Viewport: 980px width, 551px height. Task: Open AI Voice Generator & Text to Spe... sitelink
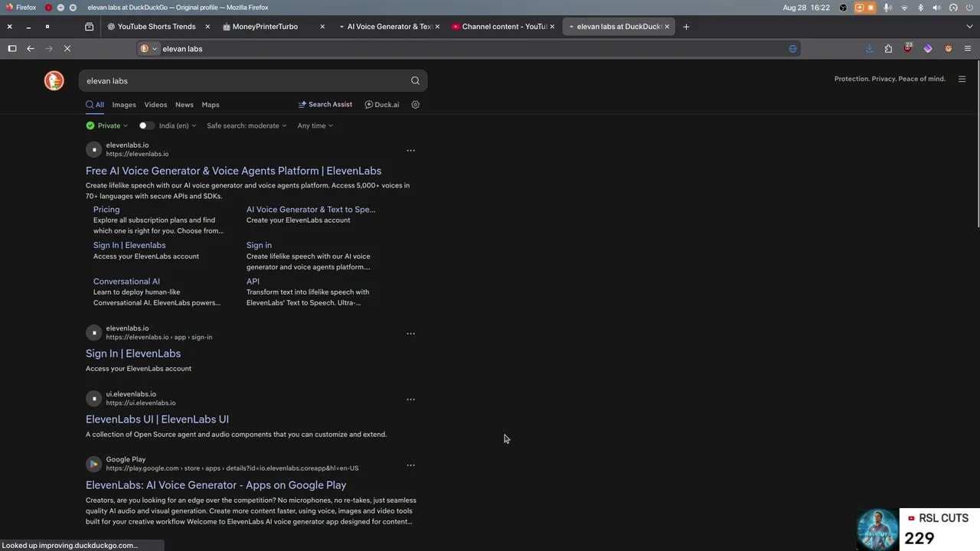[x=311, y=210]
